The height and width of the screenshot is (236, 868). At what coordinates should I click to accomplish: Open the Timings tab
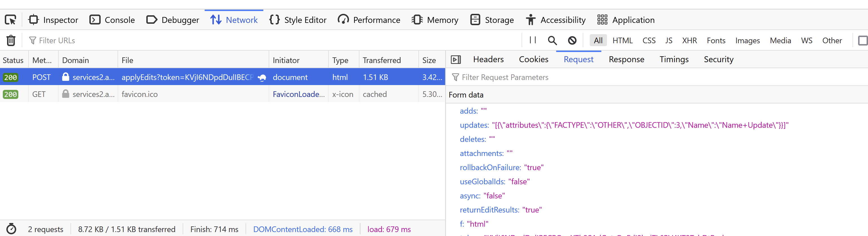673,59
